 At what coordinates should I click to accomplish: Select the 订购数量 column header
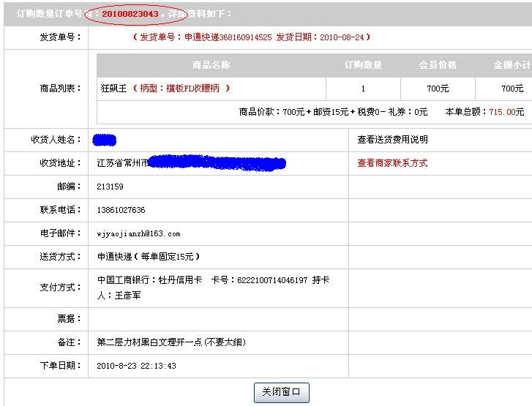[x=363, y=65]
